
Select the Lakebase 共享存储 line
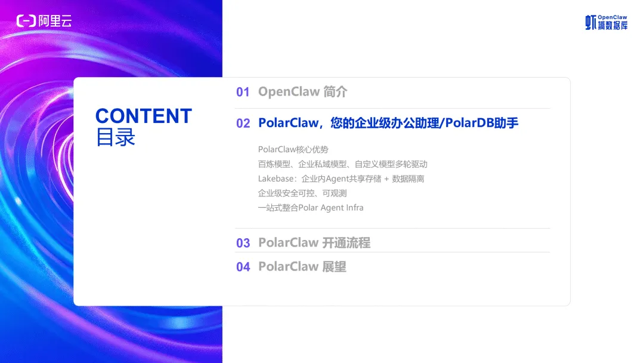tap(341, 179)
